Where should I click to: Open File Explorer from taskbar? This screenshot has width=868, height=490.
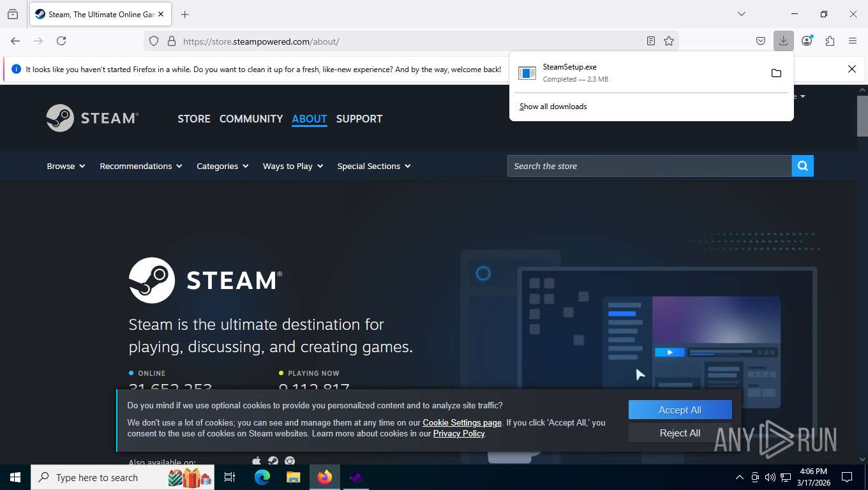click(293, 477)
